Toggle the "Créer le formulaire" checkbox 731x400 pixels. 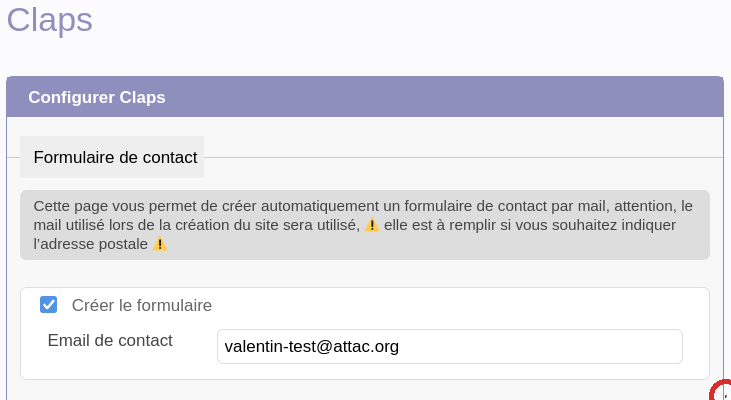(48, 304)
